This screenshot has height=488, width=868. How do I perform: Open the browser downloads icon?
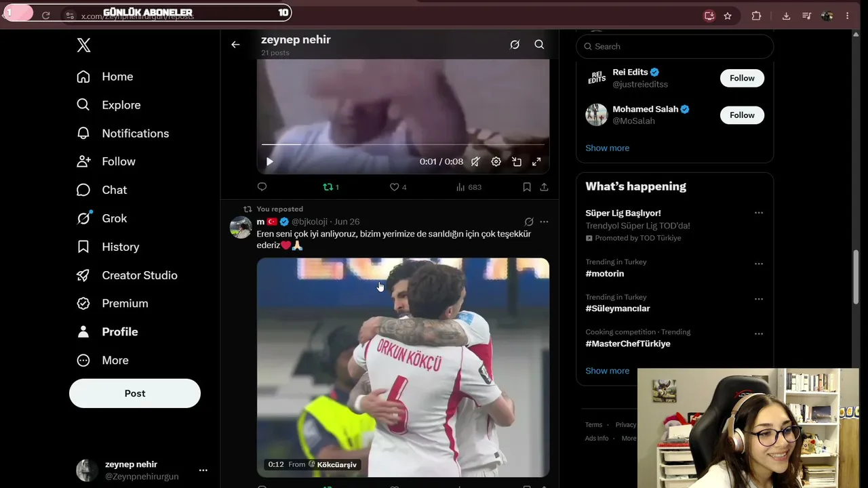pyautogui.click(x=787, y=16)
